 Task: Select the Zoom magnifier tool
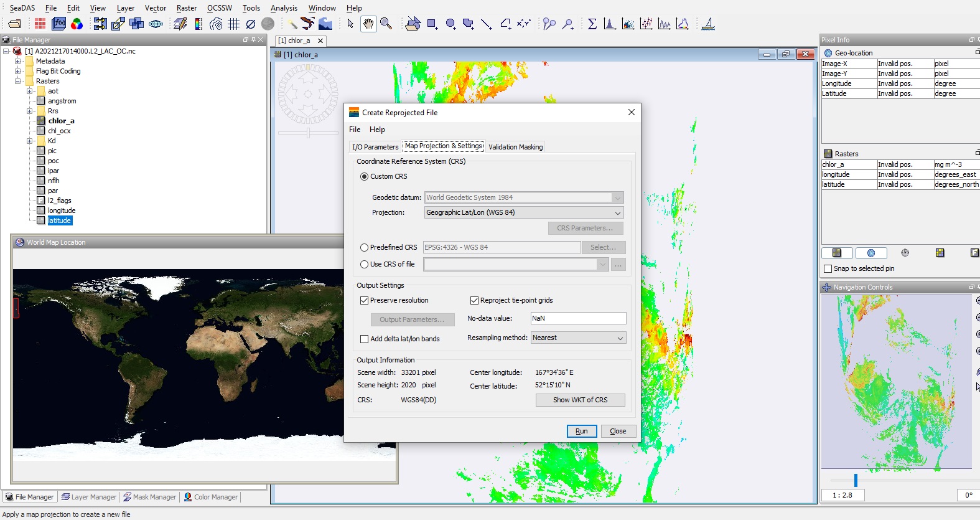point(386,24)
